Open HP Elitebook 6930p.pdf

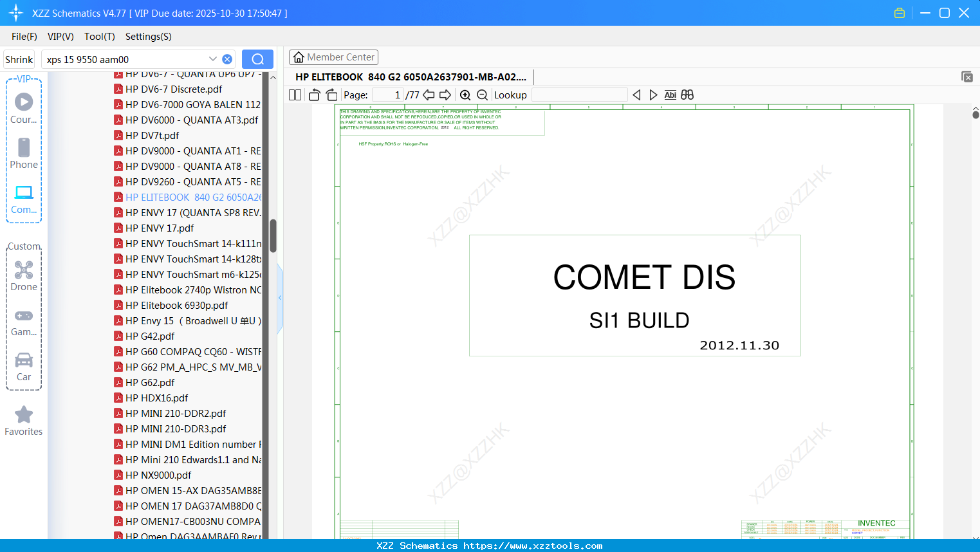[171, 306]
